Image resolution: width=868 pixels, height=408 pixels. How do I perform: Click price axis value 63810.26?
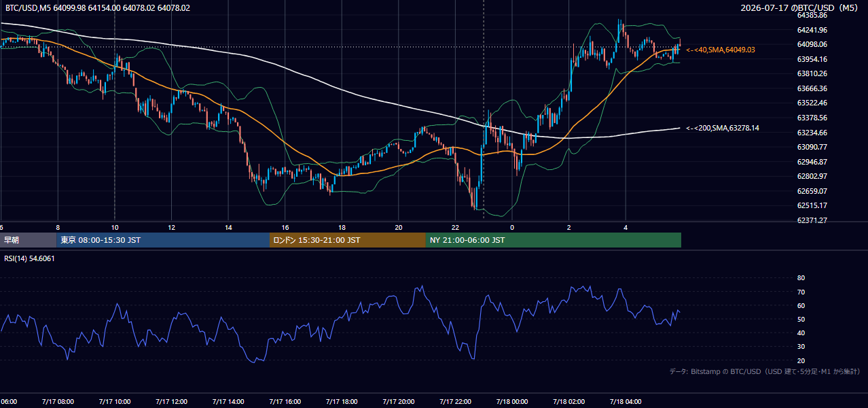tap(812, 73)
